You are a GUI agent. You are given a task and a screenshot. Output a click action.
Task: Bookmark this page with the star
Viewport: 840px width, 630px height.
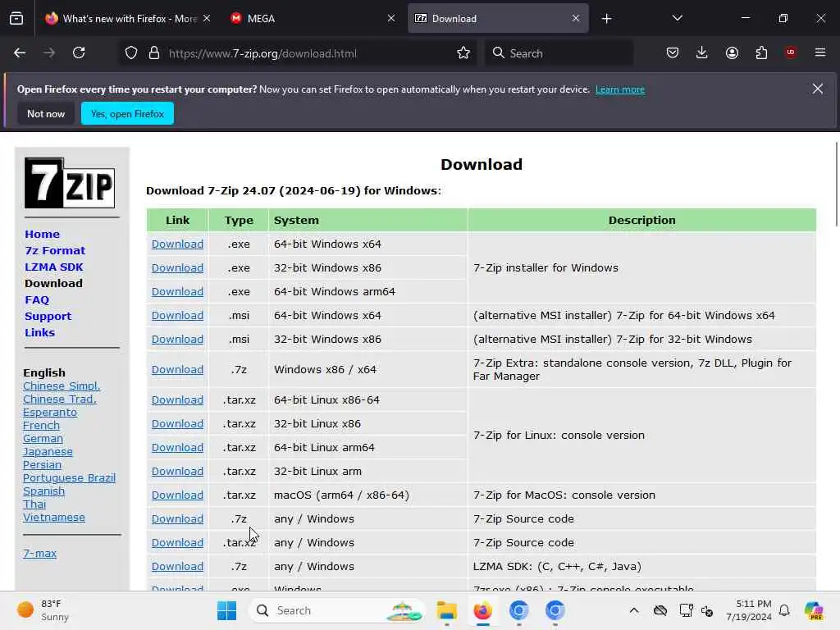pyautogui.click(x=463, y=53)
